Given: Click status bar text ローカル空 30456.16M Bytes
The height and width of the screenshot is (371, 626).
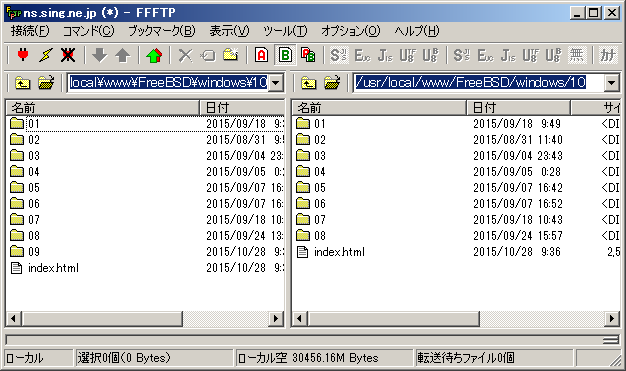Looking at the screenshot, I should click(308, 358).
